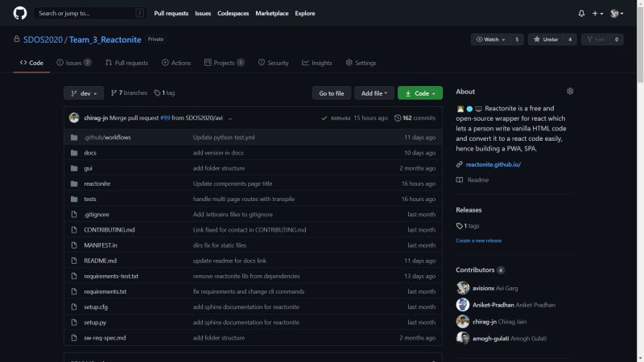
Task: Expand the commit message ellipsis
Action: [x=230, y=118]
